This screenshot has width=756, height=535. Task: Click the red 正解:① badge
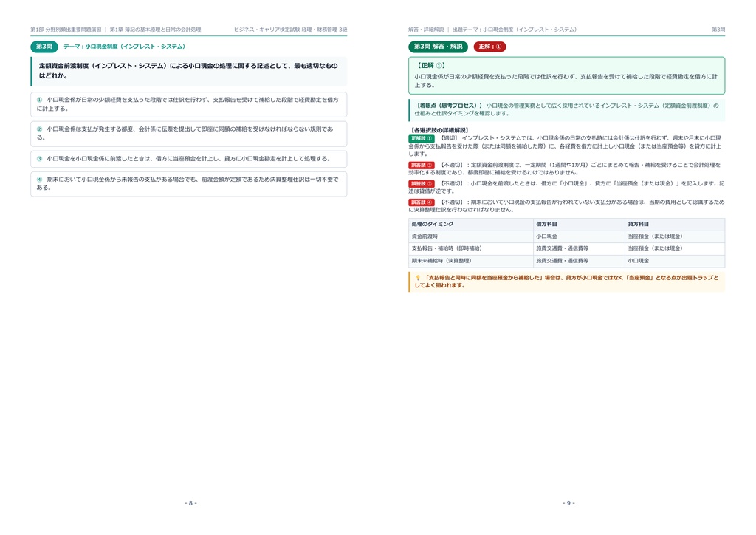[x=490, y=47]
